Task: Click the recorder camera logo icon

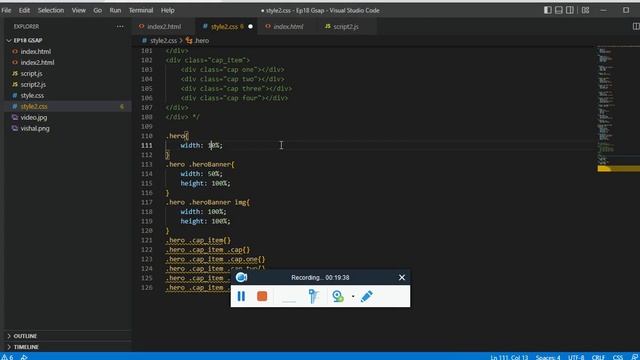Action: [241, 278]
